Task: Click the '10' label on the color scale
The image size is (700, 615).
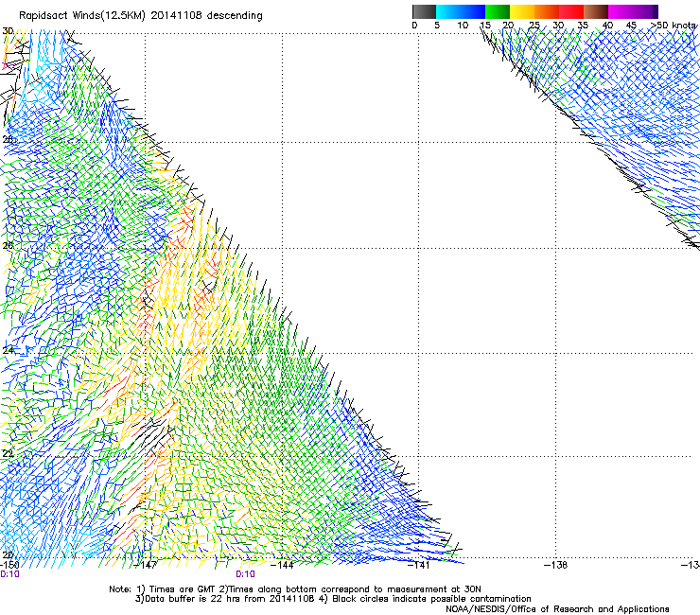Action: pos(463,26)
